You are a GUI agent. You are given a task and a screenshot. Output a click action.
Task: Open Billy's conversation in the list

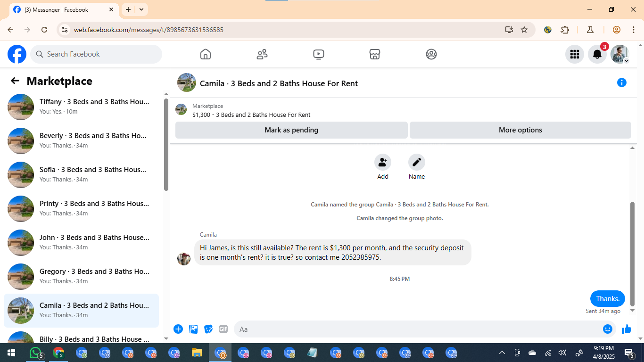click(81, 337)
